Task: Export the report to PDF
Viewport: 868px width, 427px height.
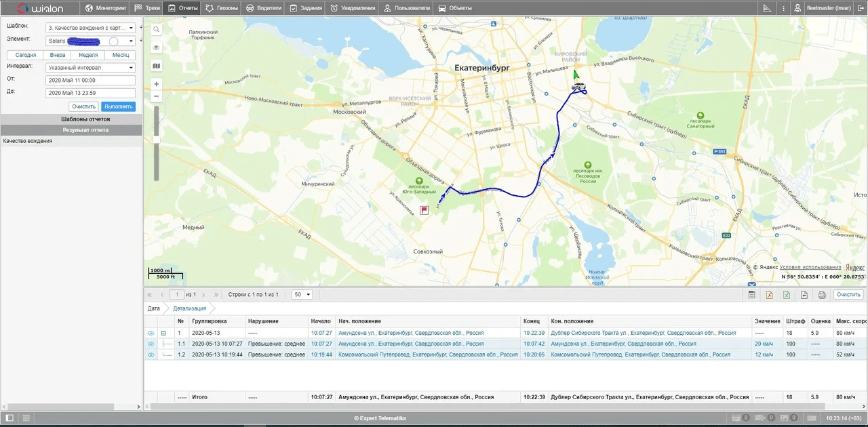Action: 770,295
